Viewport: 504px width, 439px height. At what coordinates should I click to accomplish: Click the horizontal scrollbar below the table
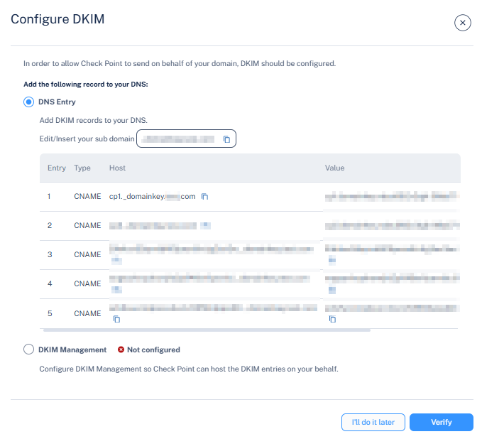[x=206, y=330]
